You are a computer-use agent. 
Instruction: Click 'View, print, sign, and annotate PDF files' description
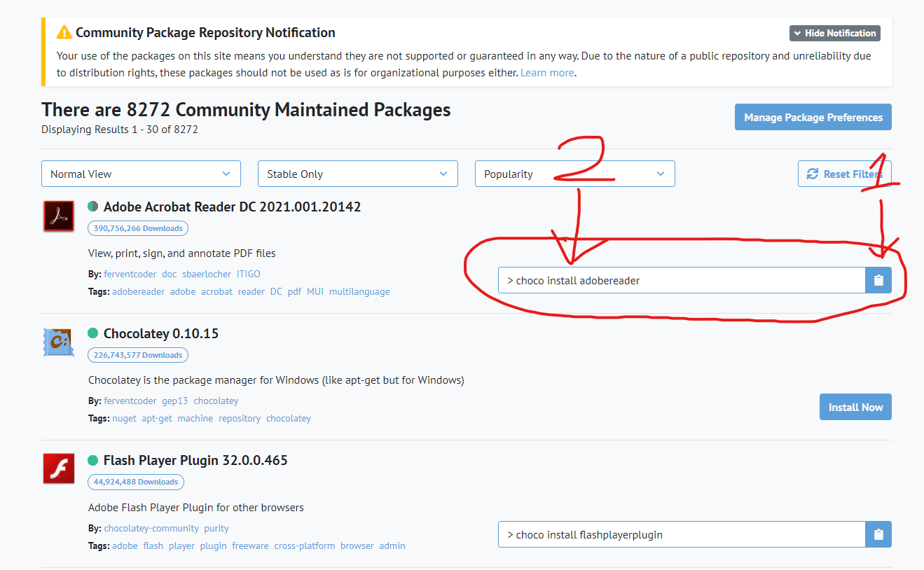click(182, 253)
